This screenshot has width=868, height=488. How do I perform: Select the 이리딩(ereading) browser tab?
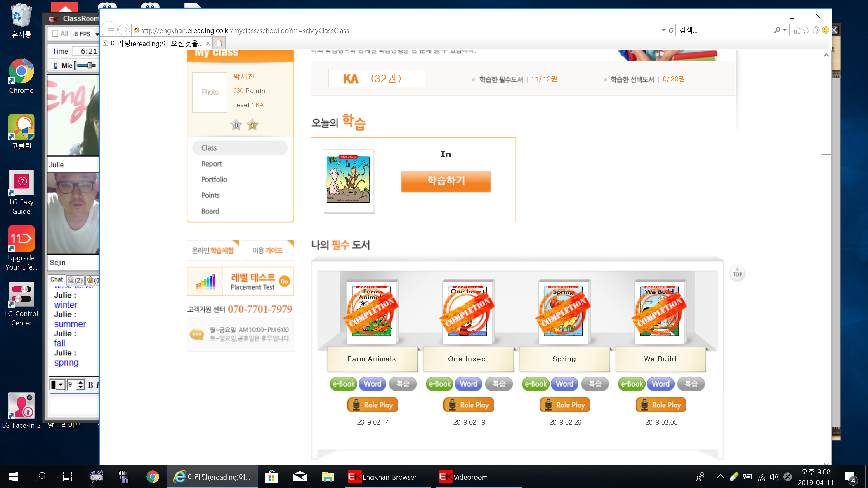156,43
